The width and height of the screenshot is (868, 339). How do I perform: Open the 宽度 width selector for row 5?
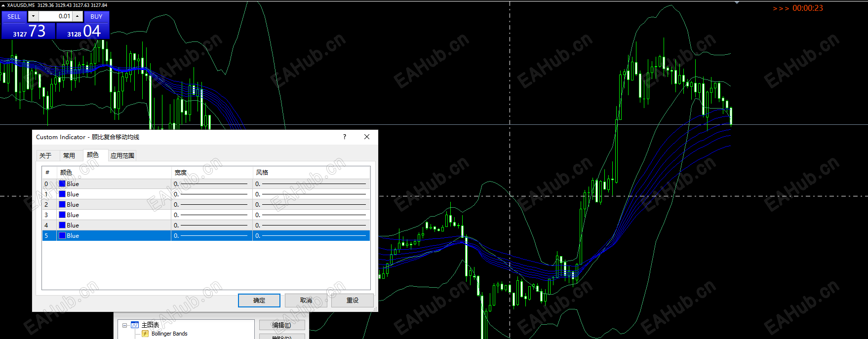[212, 235]
